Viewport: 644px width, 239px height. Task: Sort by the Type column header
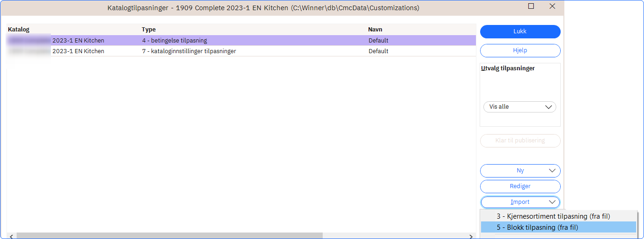coord(149,30)
